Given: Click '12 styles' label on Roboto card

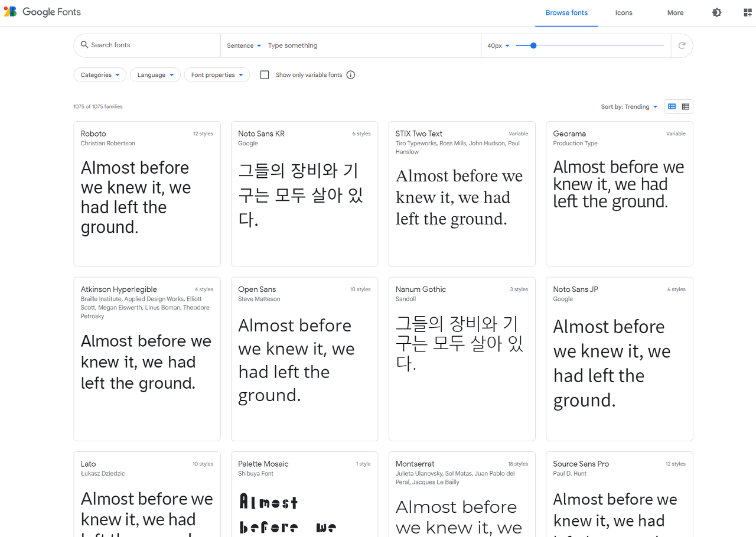Looking at the screenshot, I should point(203,134).
